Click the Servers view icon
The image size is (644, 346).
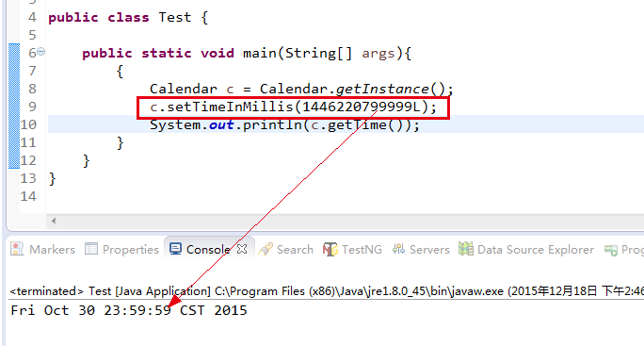pos(398,249)
